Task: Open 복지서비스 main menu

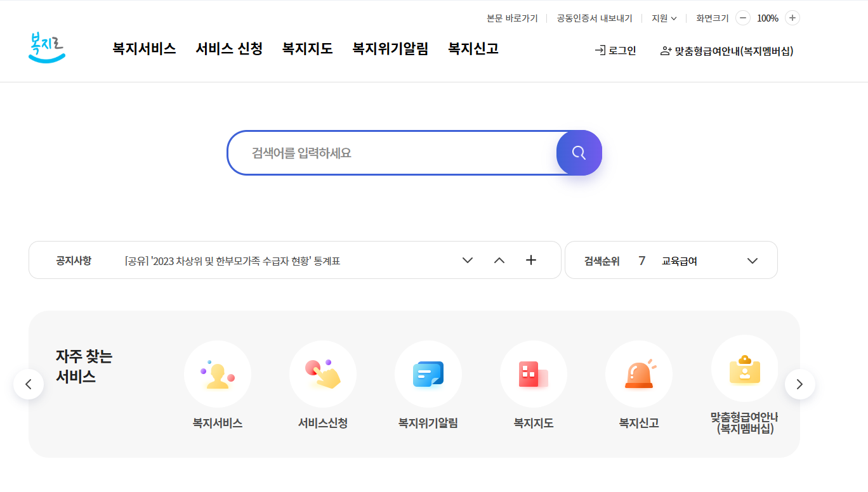Action: click(x=144, y=48)
